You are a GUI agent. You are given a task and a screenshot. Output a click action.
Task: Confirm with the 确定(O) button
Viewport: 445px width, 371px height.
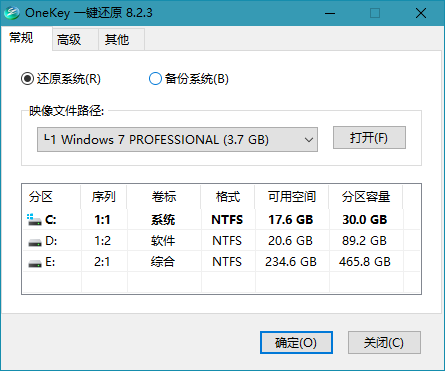point(296,342)
